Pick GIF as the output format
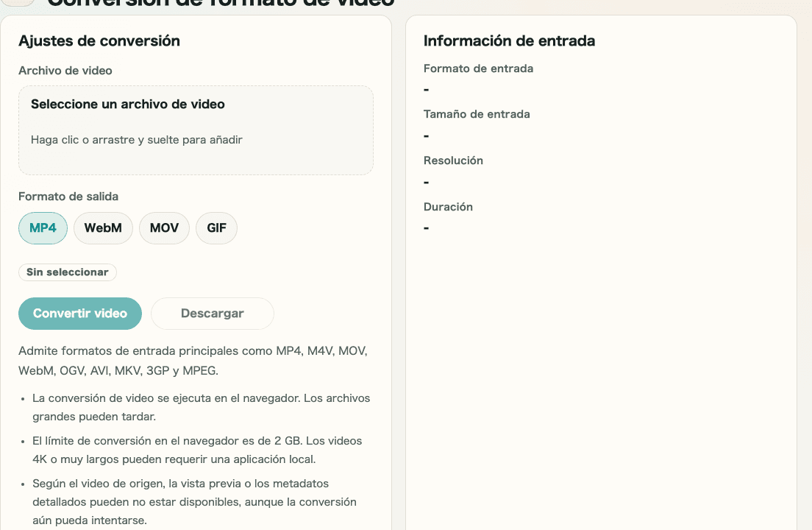This screenshot has width=812, height=530. [x=216, y=228]
